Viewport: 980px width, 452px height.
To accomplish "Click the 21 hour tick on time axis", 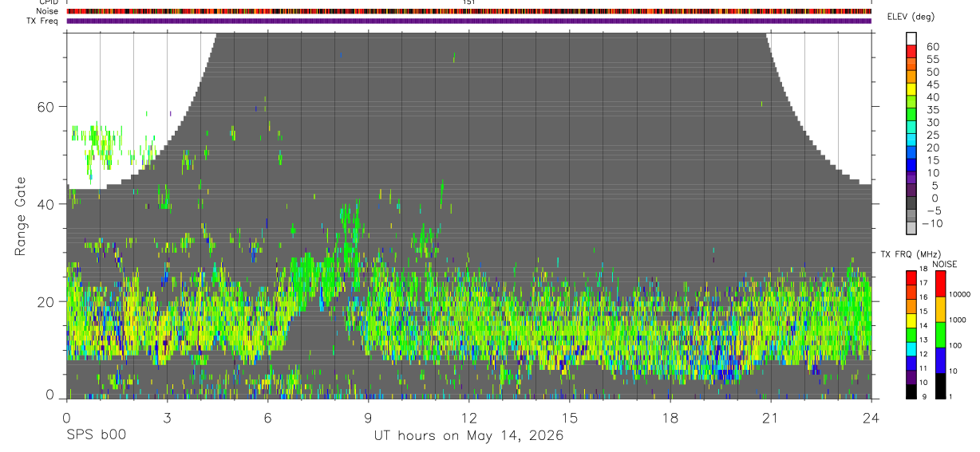I will tap(771, 416).
